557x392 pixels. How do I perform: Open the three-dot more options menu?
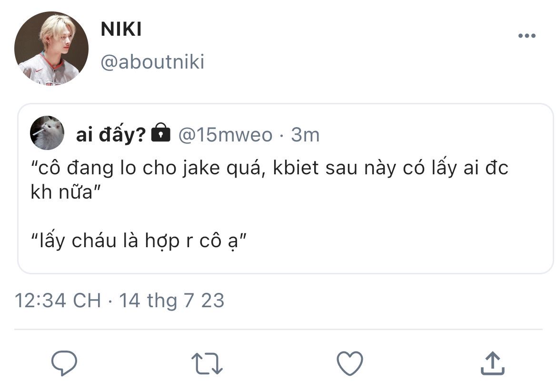(527, 36)
